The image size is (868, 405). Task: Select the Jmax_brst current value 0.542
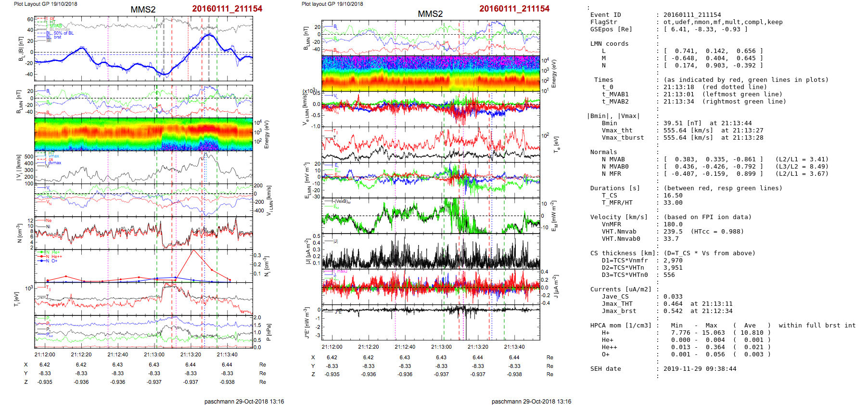[673, 311]
